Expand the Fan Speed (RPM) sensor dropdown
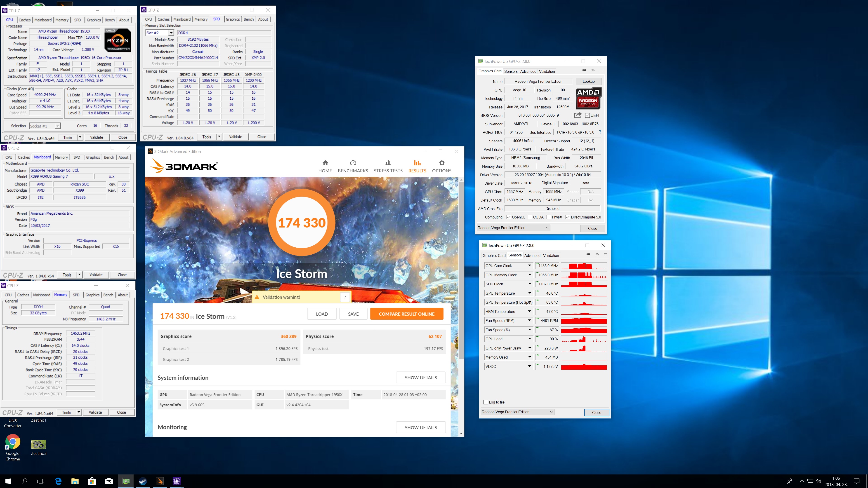868x488 pixels. [x=529, y=321]
